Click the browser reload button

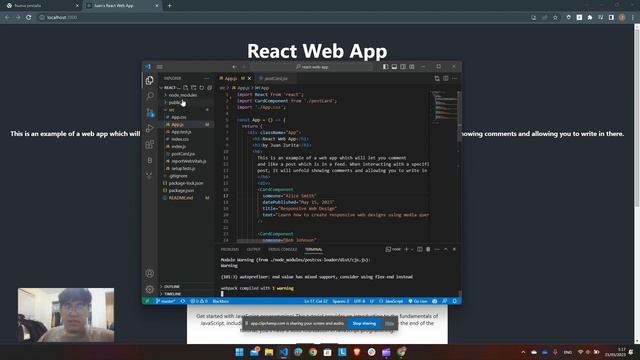click(x=29, y=17)
